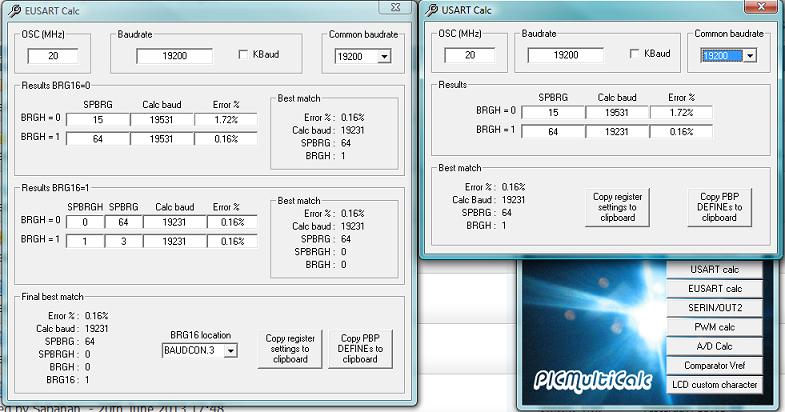Viewport: 785px width, 412px height.
Task: Click Baudrate input field in USART Calc
Action: pyautogui.click(x=568, y=54)
